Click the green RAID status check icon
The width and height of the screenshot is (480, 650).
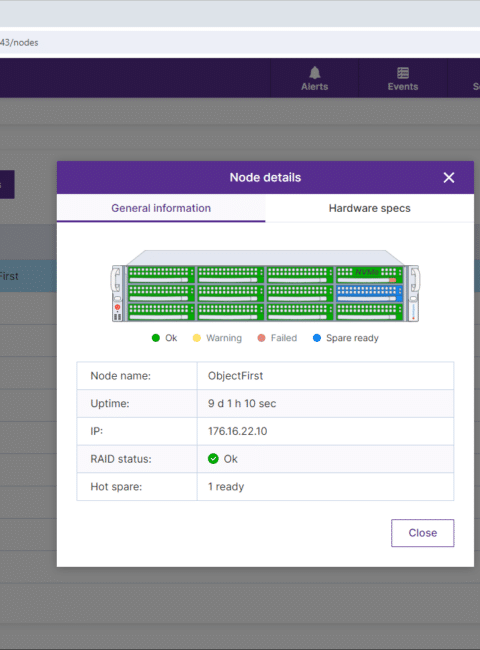[213, 459]
